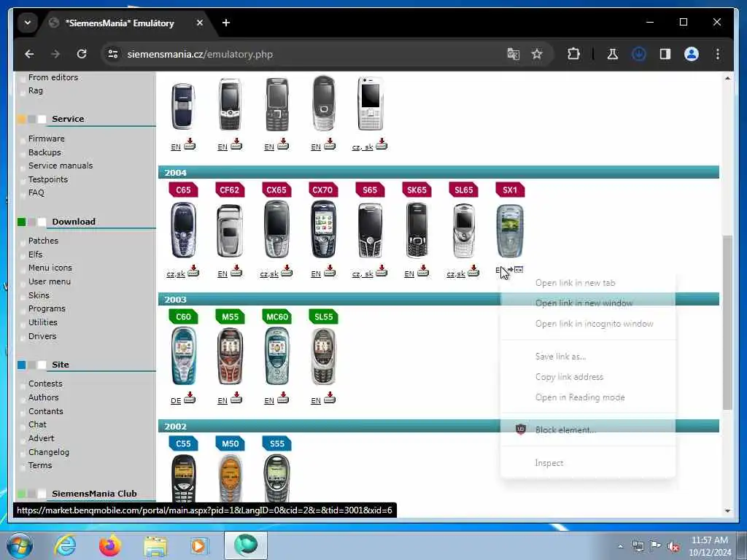Image resolution: width=747 pixels, height=560 pixels.
Task: Click the CX70 emulator download icon
Action: (330, 271)
